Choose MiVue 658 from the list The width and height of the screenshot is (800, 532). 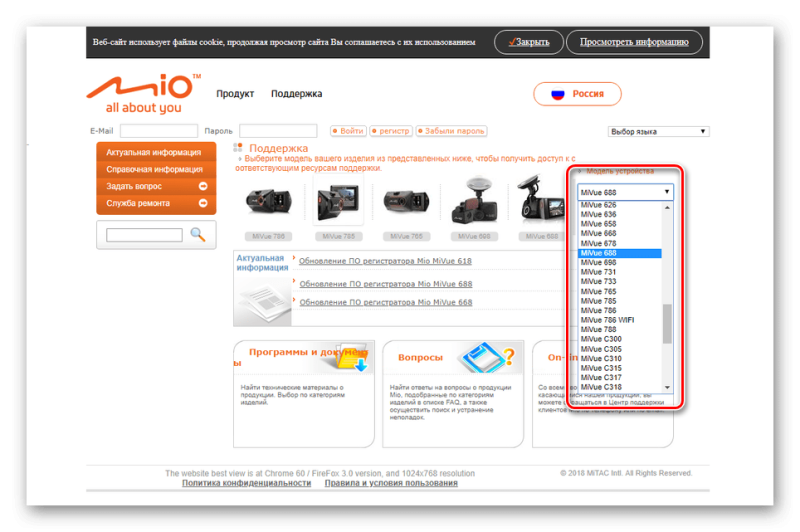620,224
